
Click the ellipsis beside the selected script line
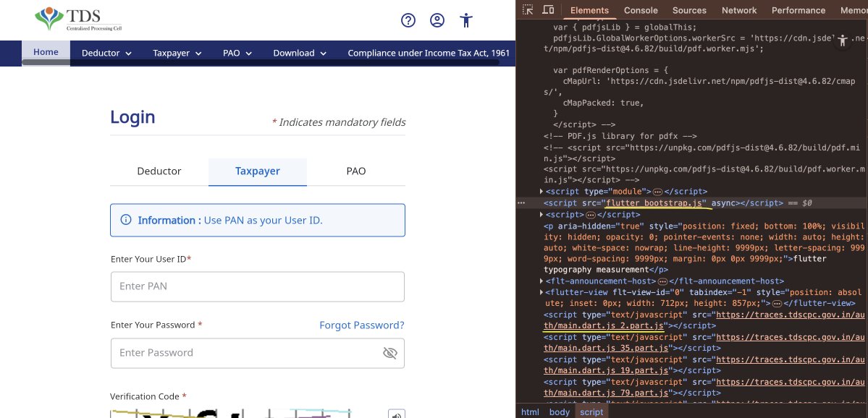521,203
